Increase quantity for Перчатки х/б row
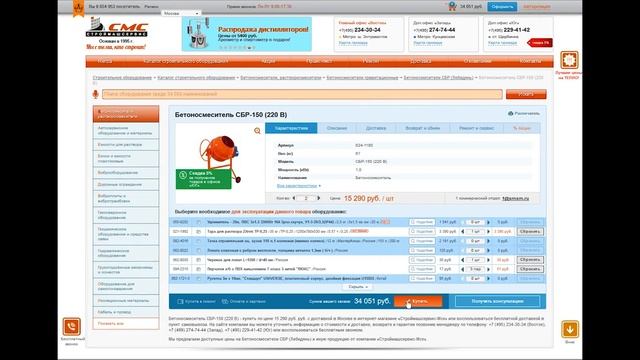This screenshot has height=360, width=640. (x=489, y=269)
